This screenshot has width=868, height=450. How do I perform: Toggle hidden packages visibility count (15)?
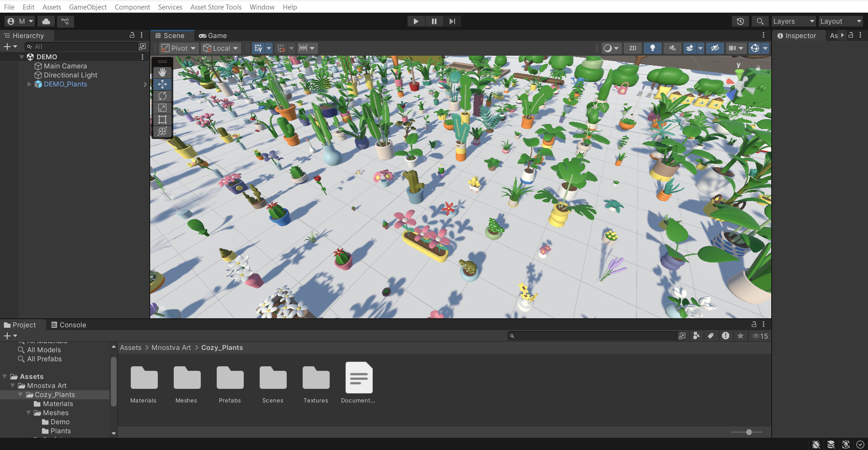coord(760,336)
